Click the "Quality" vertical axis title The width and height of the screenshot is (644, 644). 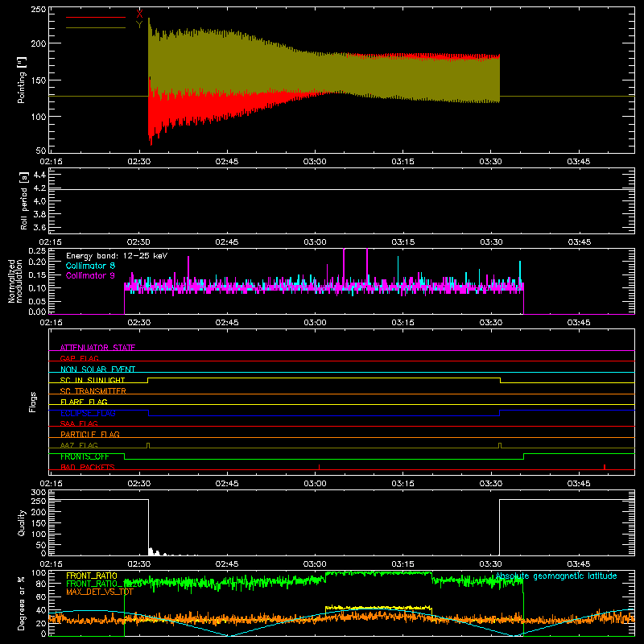[x=22, y=522]
